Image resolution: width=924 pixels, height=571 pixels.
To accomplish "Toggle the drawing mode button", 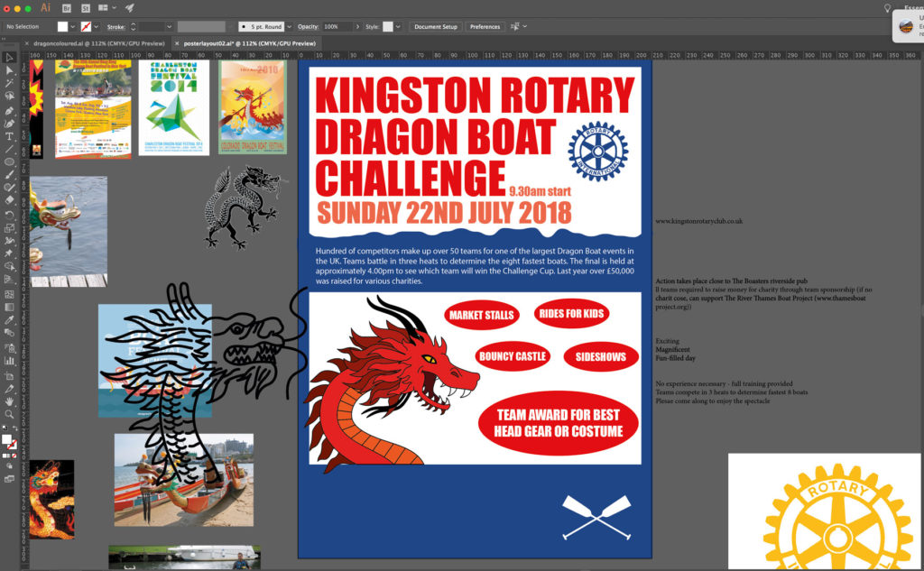I will click(x=9, y=466).
